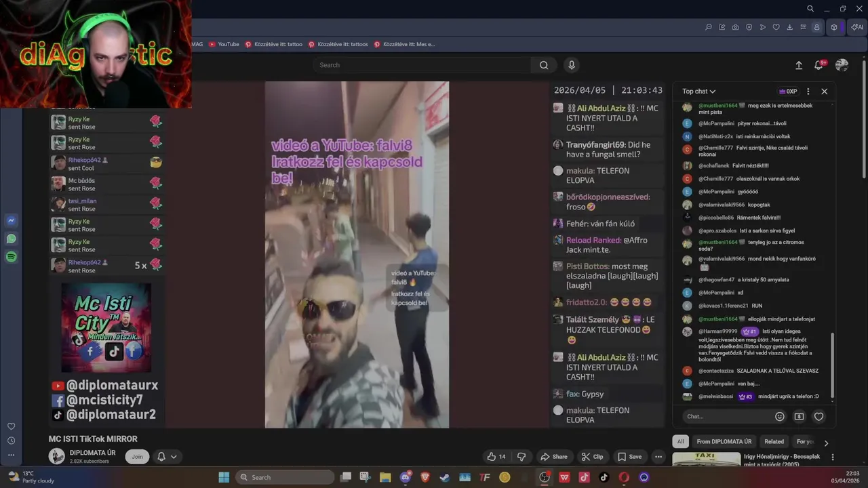Screen dimensions: 868x488
Task: Open the browser edit note icon
Action: point(722,27)
